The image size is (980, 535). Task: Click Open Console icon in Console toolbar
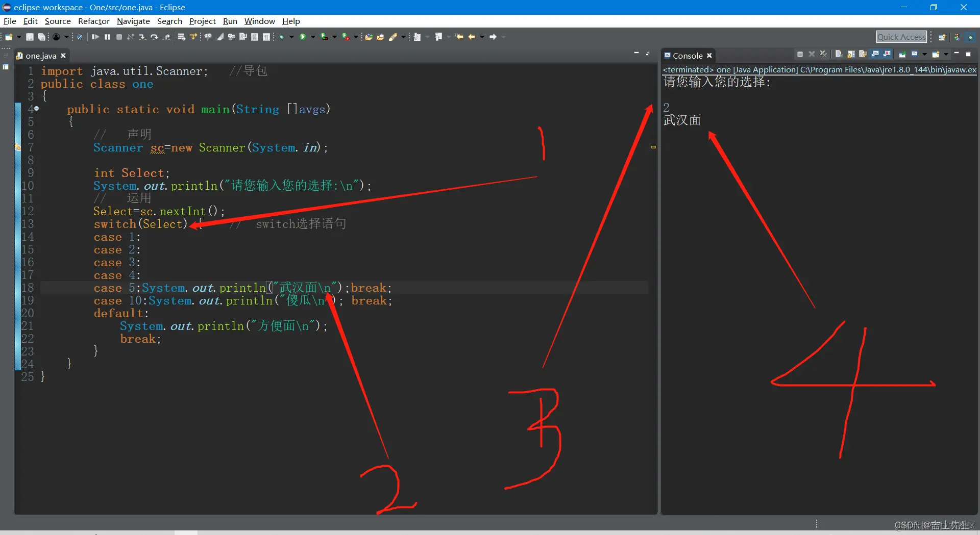click(936, 54)
